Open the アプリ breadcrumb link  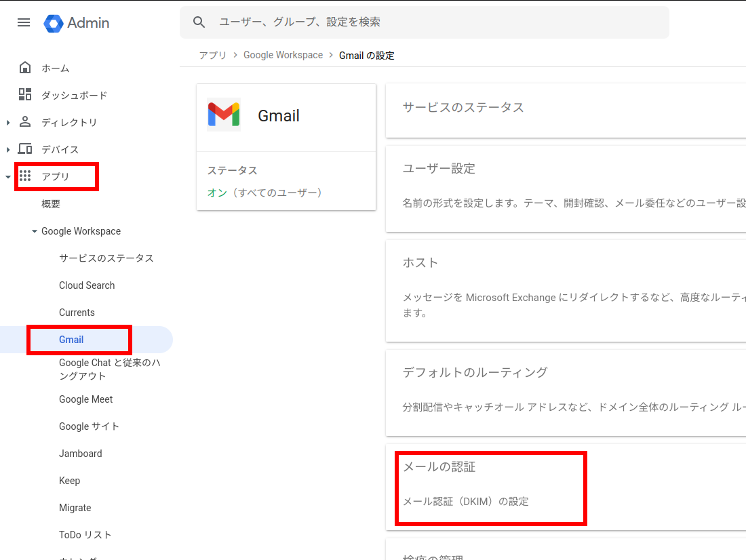tap(212, 55)
